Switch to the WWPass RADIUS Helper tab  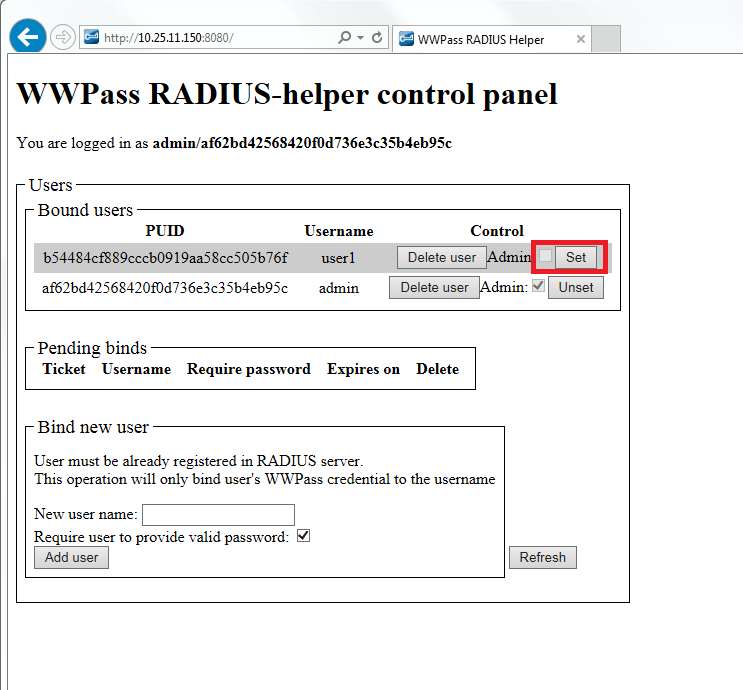480,39
